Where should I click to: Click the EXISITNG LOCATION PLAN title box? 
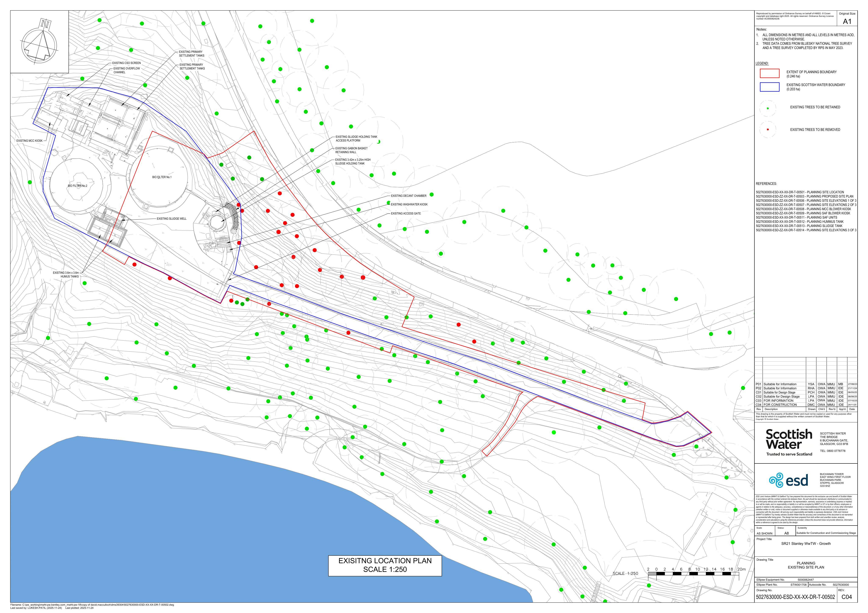[x=385, y=565]
